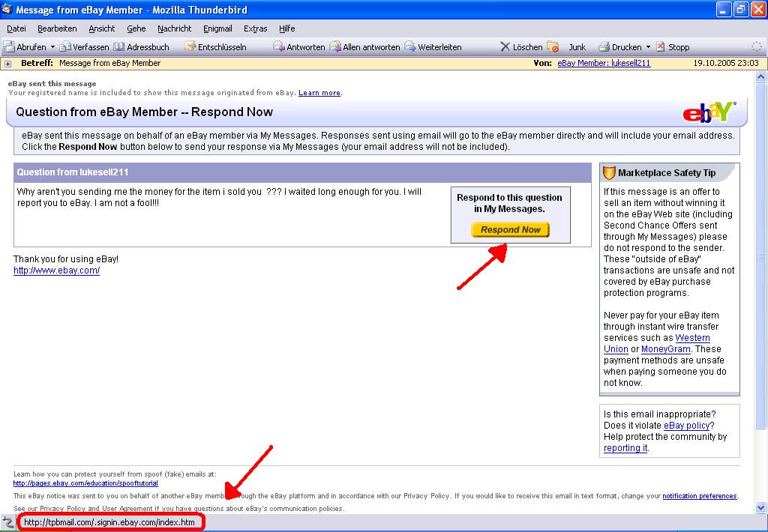The width and height of the screenshot is (768, 532).
Task: Click the status bar URL text
Action: (109, 522)
